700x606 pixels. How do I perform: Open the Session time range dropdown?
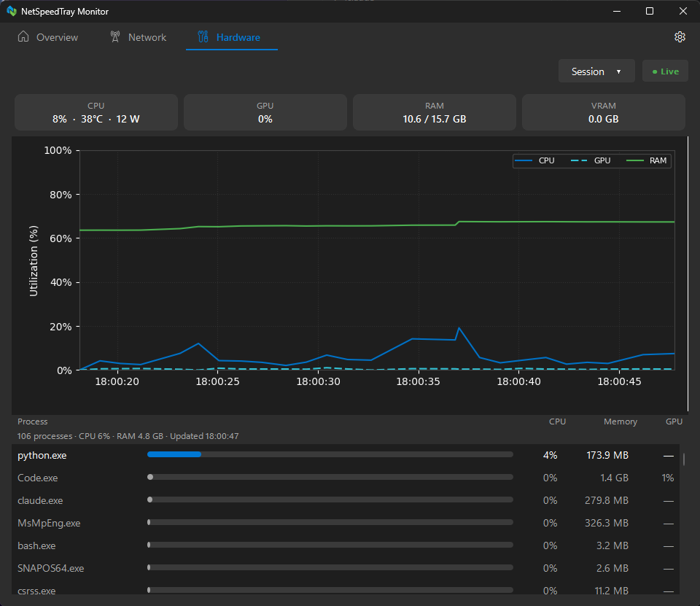[x=596, y=71]
